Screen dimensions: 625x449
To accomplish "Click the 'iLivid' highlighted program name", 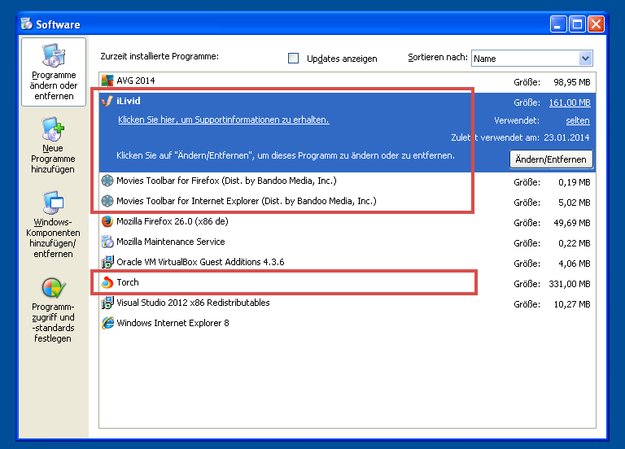I will 128,101.
